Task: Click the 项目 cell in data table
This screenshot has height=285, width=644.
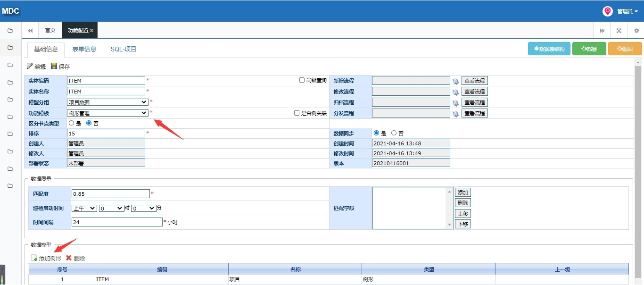Action: (x=295, y=280)
